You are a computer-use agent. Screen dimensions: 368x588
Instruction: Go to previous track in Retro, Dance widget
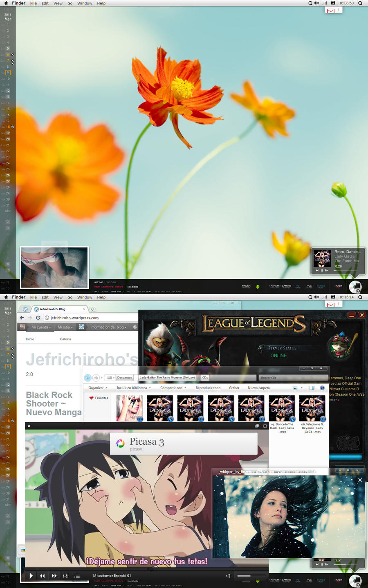coord(317,270)
